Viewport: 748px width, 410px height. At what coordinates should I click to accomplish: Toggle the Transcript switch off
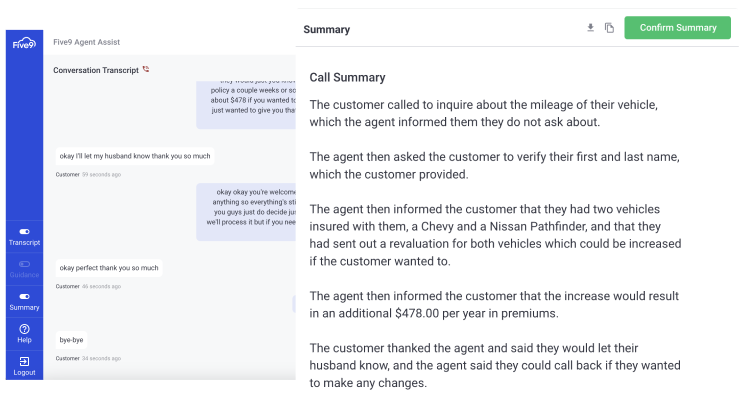coord(24,231)
